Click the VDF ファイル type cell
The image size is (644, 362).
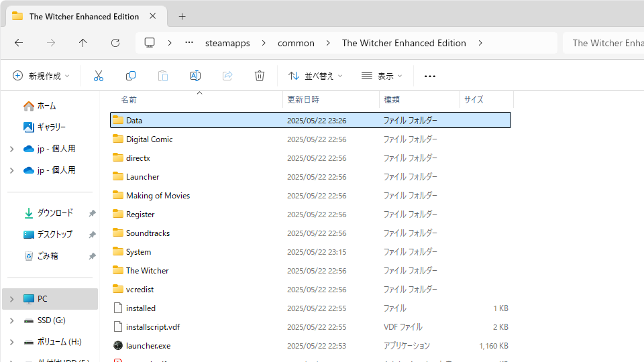point(403,327)
